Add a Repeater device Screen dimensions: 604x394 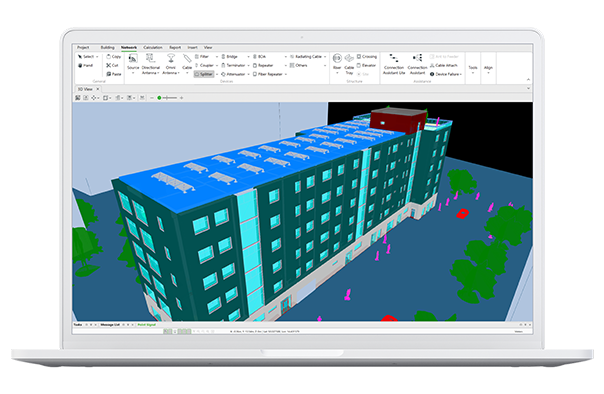263,65
